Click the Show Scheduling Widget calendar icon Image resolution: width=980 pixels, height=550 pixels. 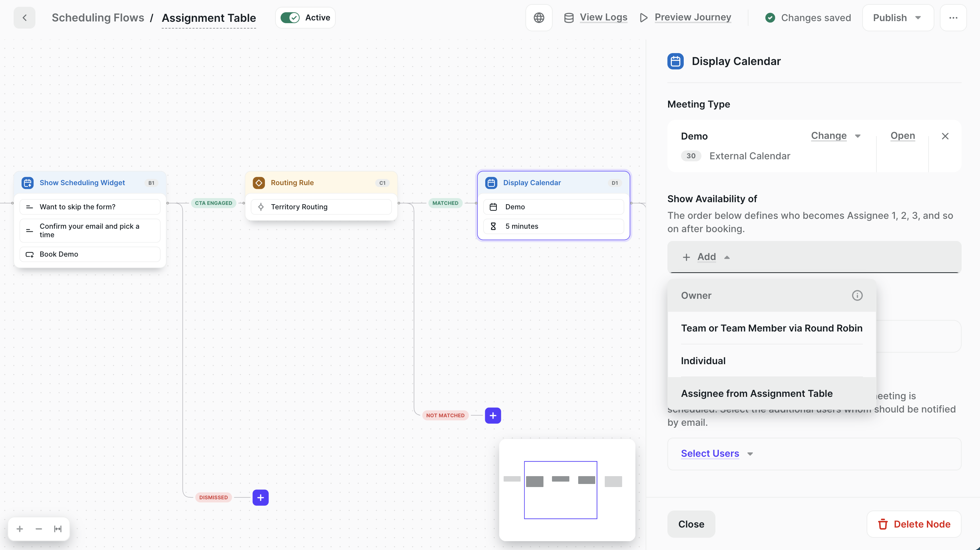pyautogui.click(x=27, y=182)
